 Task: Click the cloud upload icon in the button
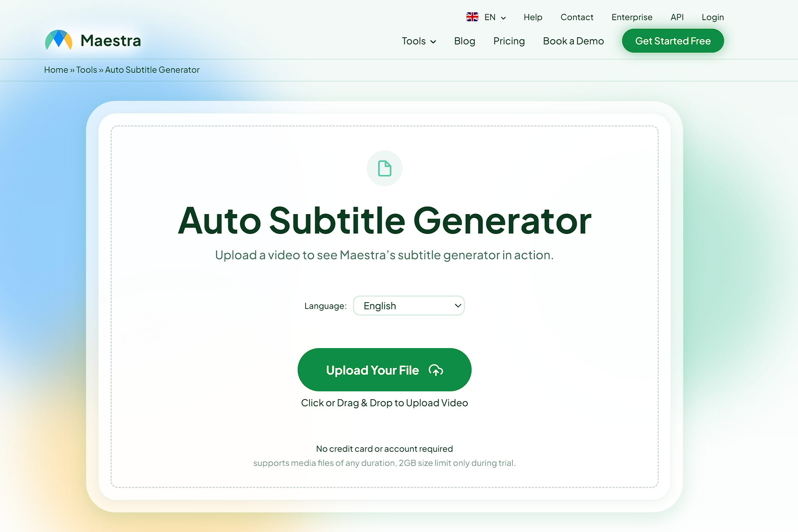click(x=436, y=370)
